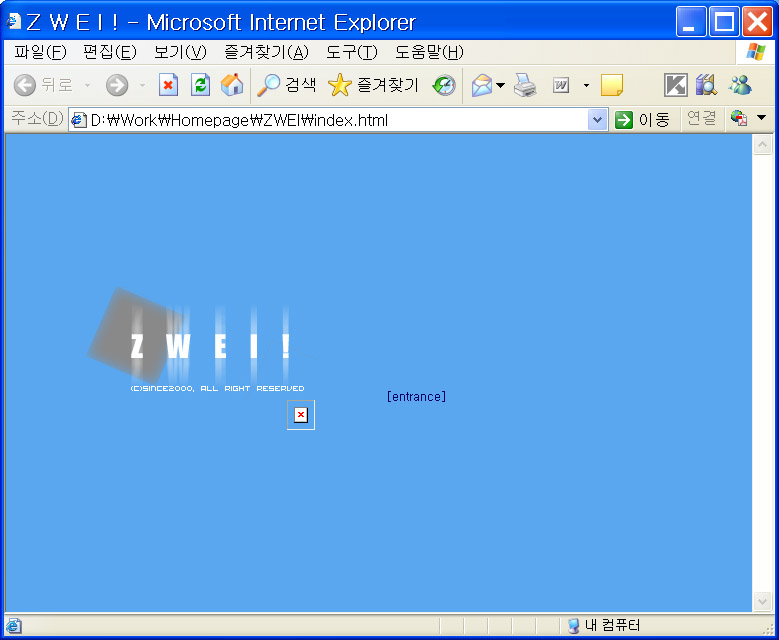The width and height of the screenshot is (779, 640).
Task: Click the K logo toolbar icon
Action: coord(676,85)
